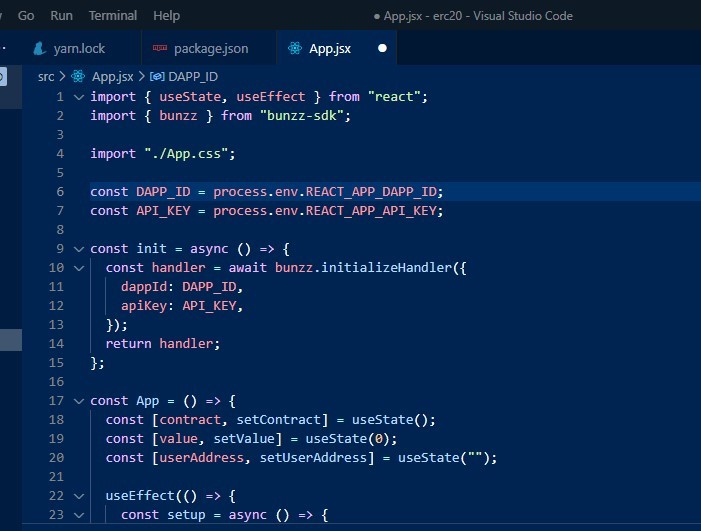The height and width of the screenshot is (531, 701).
Task: Open the Help menu
Action: click(166, 16)
